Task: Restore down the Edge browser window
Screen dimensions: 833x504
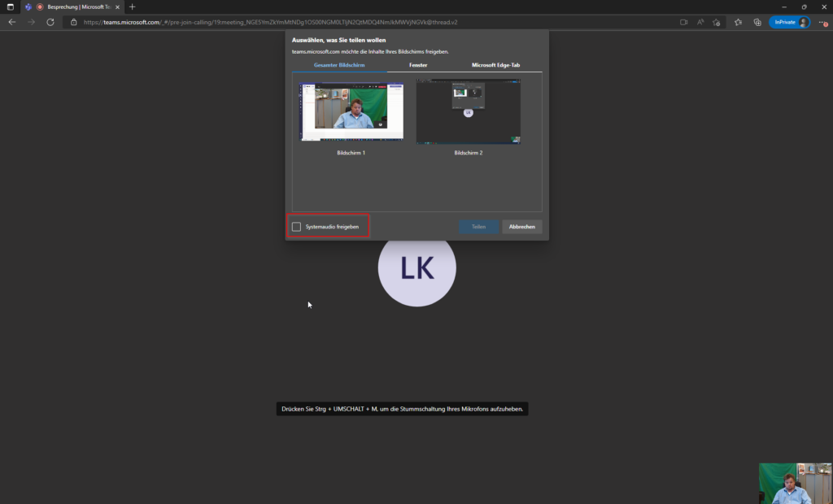Action: click(x=805, y=7)
